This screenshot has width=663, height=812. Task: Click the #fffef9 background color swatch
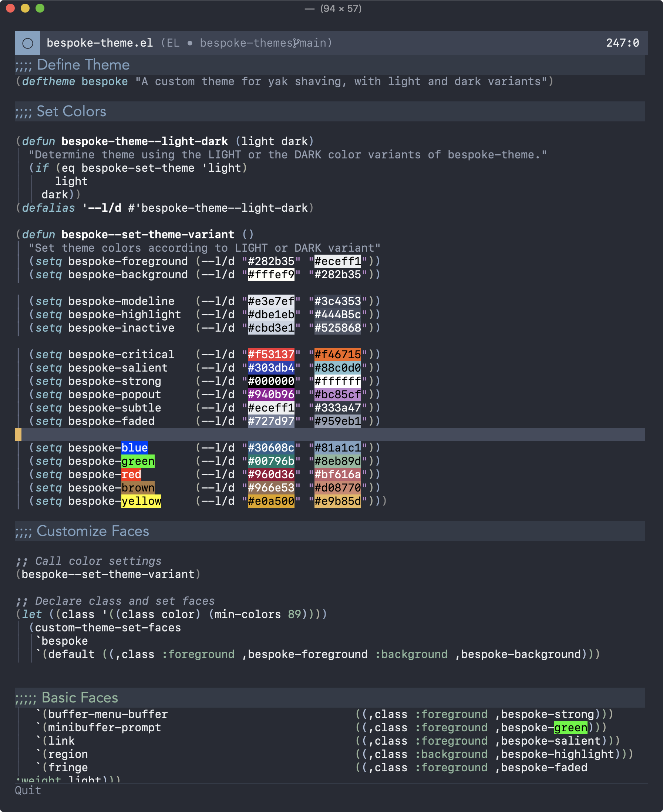pos(271,275)
